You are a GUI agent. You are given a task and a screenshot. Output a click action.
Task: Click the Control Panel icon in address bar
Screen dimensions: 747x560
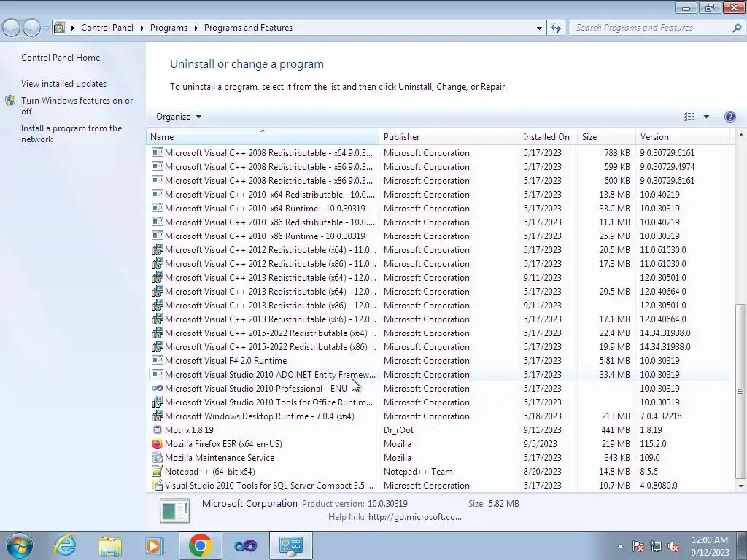[x=60, y=28]
